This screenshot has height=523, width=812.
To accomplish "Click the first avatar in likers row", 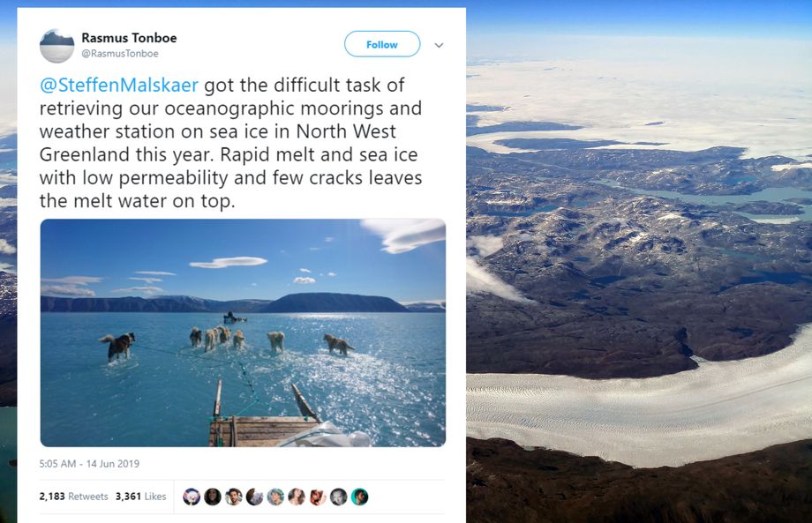I will click(192, 497).
